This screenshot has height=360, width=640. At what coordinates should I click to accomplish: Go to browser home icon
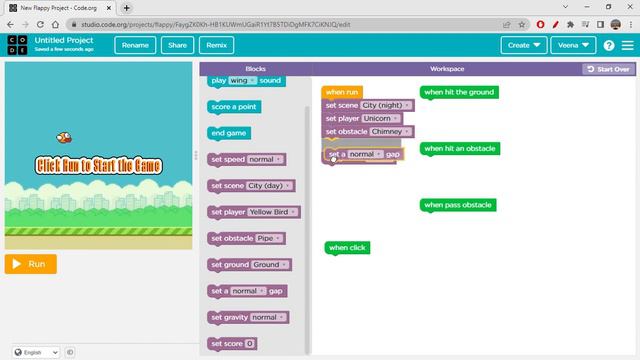(55, 24)
